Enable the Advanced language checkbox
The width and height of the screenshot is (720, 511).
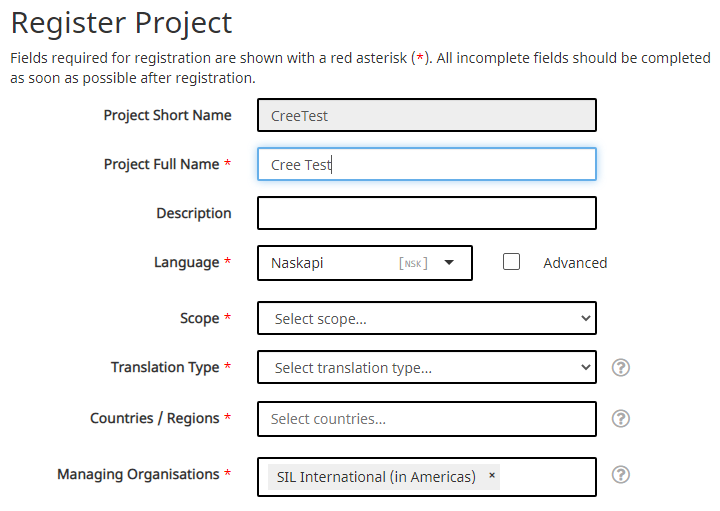point(512,262)
